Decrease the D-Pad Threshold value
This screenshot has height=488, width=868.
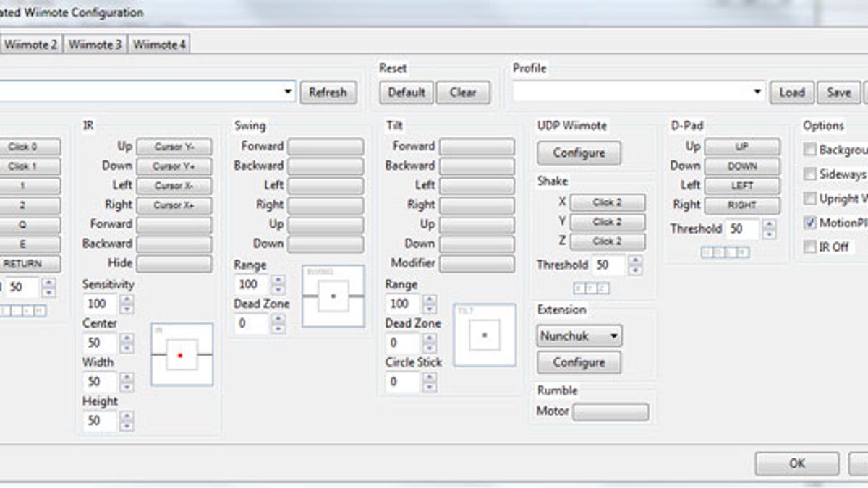(770, 235)
